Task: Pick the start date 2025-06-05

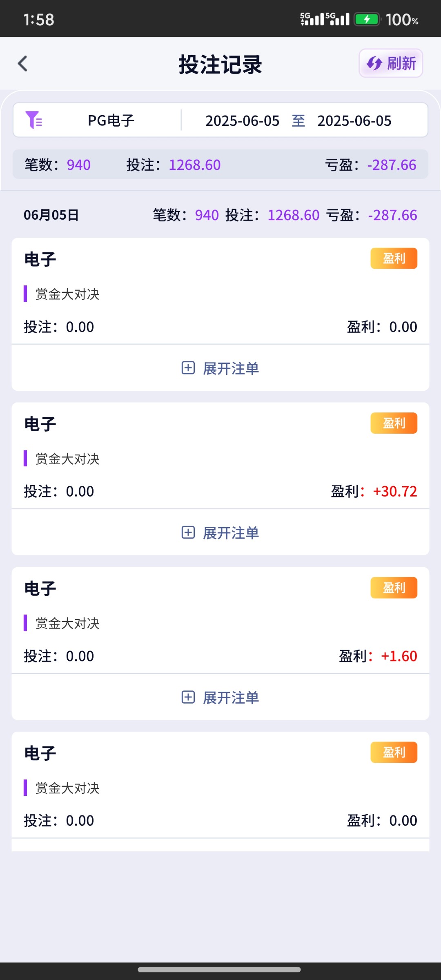Action: (x=242, y=121)
